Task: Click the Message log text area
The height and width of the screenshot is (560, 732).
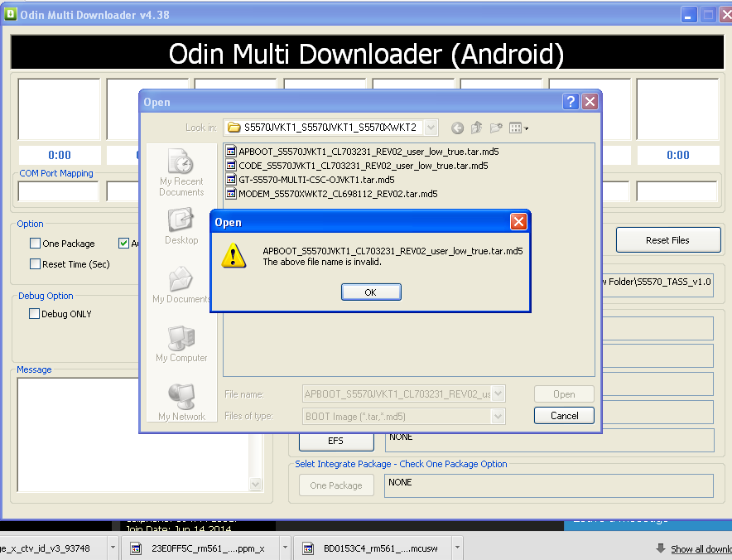Action: pos(135,434)
